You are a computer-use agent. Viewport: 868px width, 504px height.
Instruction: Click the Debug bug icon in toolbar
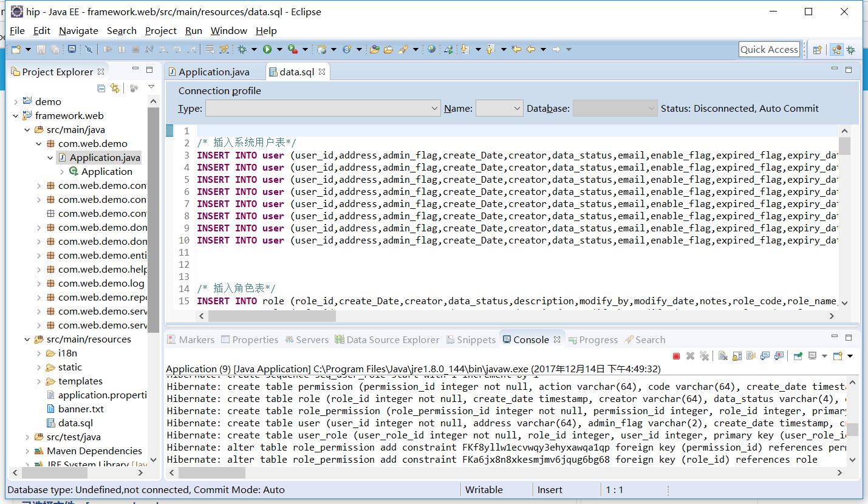(242, 49)
